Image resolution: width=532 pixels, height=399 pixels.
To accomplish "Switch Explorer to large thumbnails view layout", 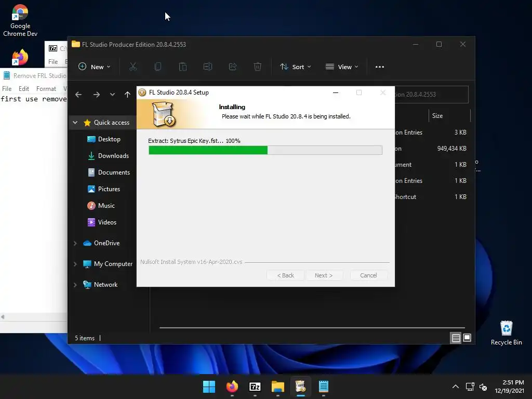I will pyautogui.click(x=467, y=338).
